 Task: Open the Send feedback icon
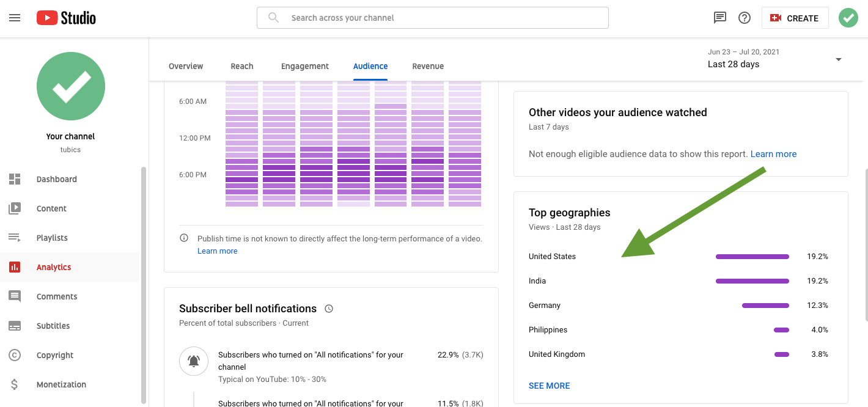(x=719, y=17)
